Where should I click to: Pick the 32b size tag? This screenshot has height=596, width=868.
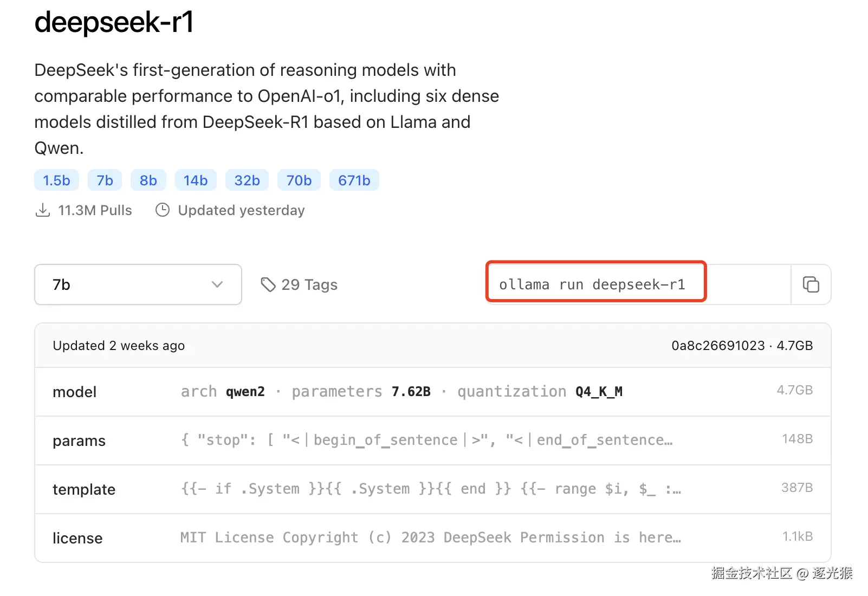247,180
